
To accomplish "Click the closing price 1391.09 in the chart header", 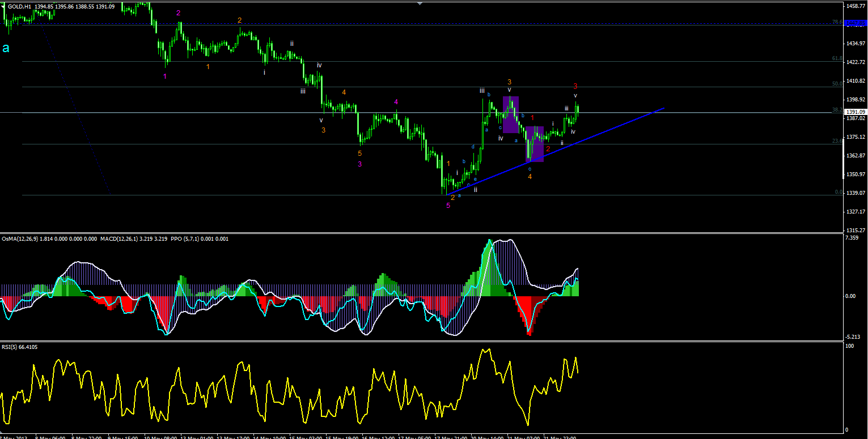I will coord(105,6).
